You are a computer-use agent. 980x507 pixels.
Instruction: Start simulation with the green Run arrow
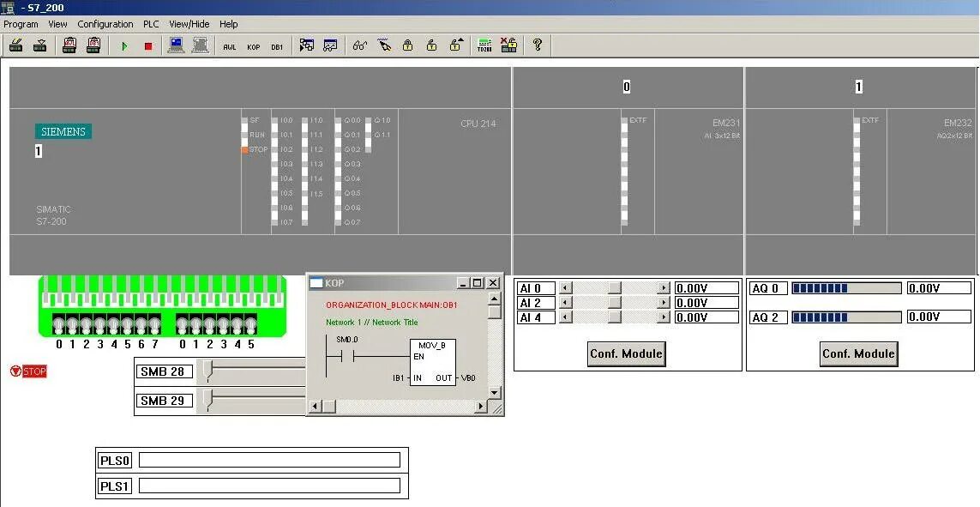[124, 46]
